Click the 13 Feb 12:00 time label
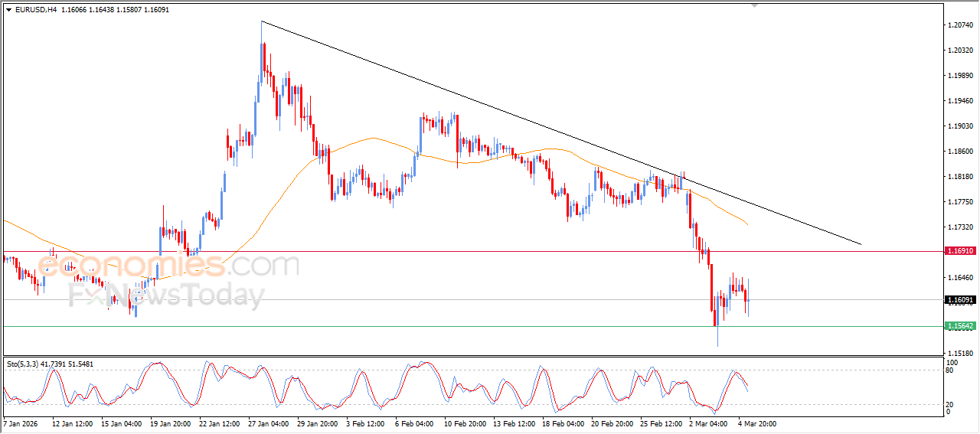Image resolution: width=980 pixels, height=434 pixels. click(x=514, y=423)
